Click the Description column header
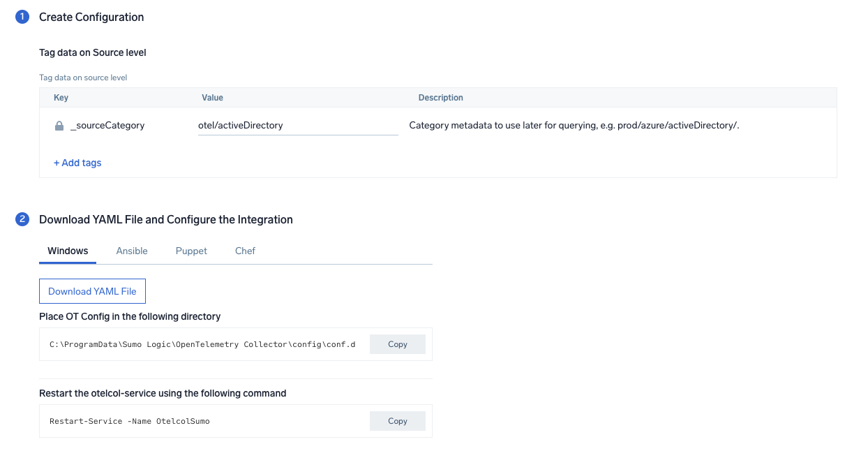 440,98
